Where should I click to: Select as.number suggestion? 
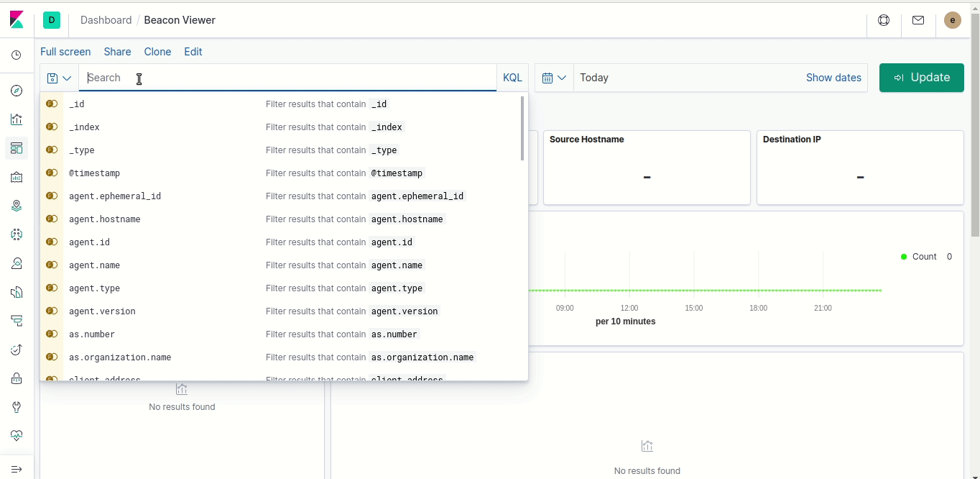(280, 334)
